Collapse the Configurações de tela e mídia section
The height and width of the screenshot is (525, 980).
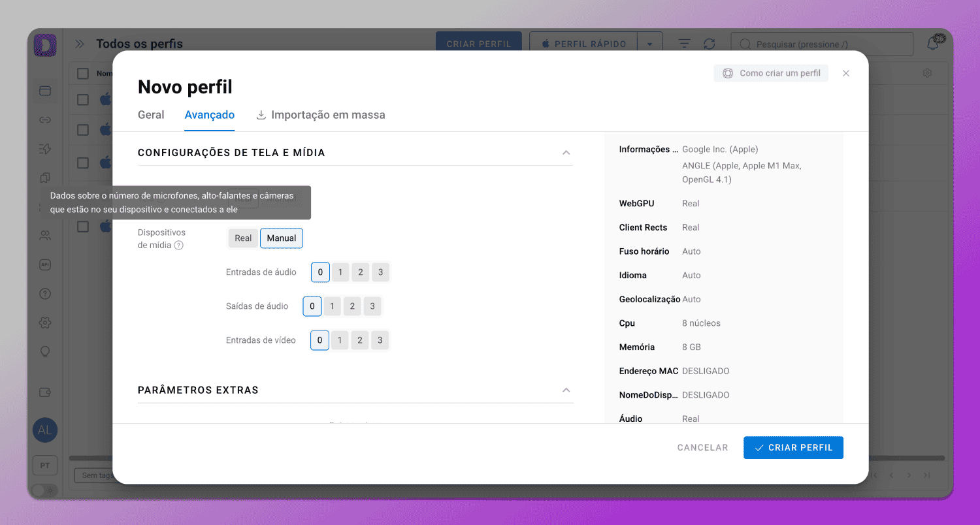(x=566, y=153)
